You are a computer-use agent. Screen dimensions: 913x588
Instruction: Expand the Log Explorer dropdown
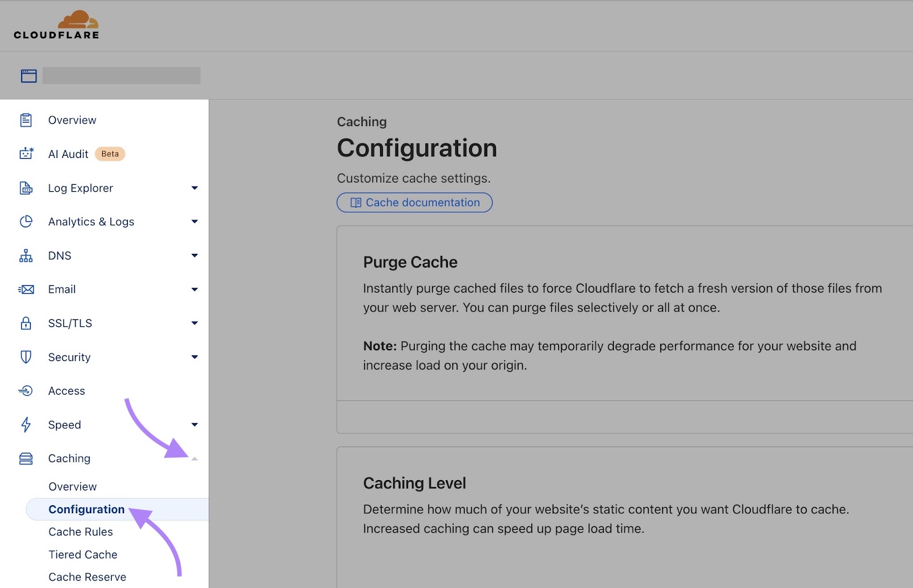pos(194,188)
